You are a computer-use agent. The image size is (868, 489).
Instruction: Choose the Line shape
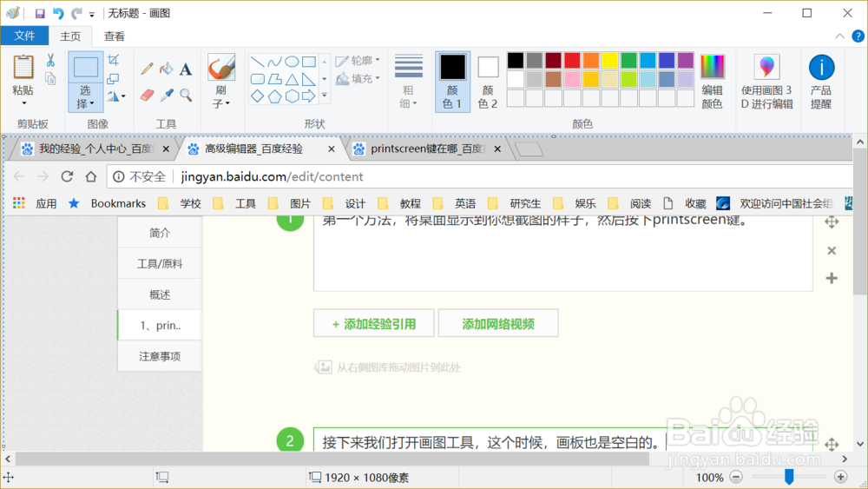coord(258,62)
